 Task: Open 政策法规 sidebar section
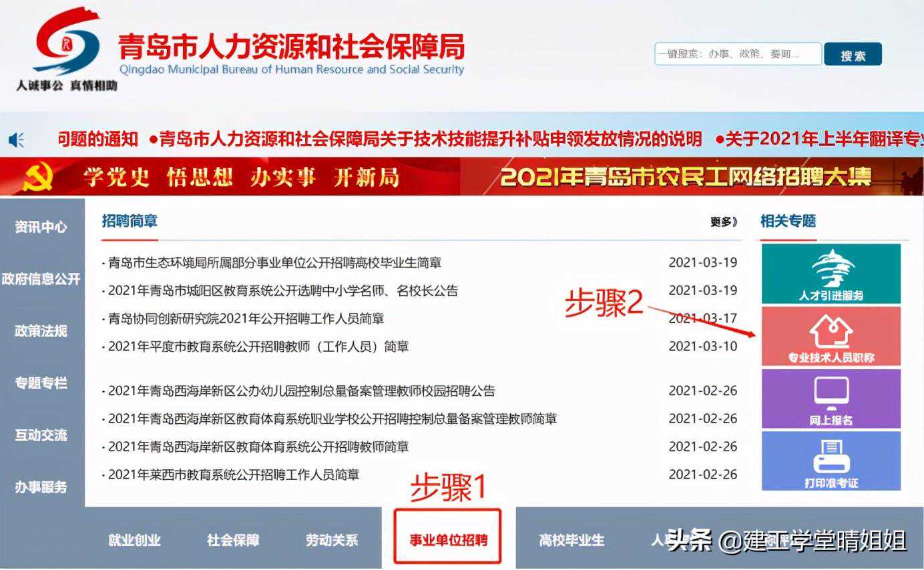(x=41, y=331)
